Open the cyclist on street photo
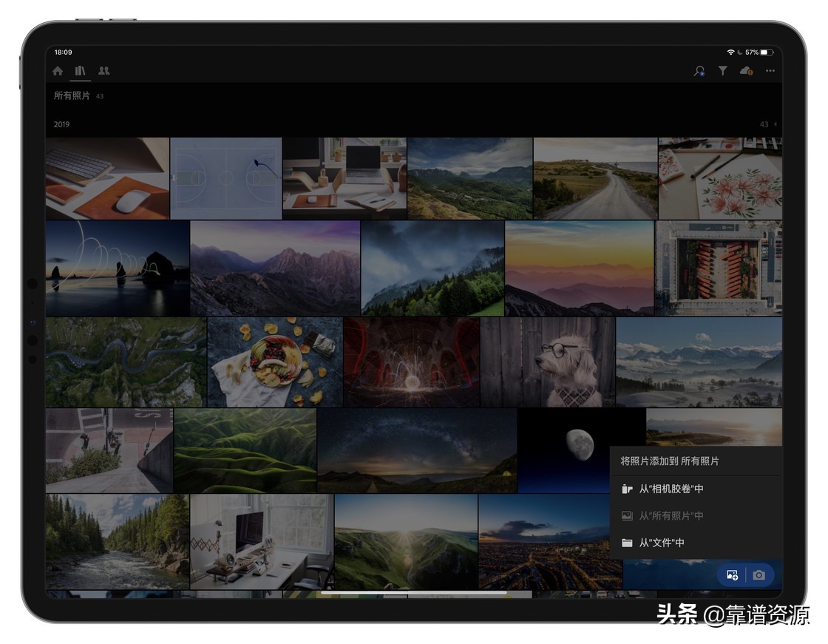 click(x=109, y=450)
